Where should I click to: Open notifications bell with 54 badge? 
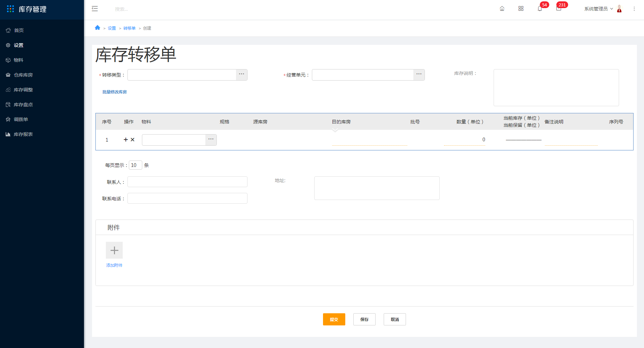pos(540,9)
